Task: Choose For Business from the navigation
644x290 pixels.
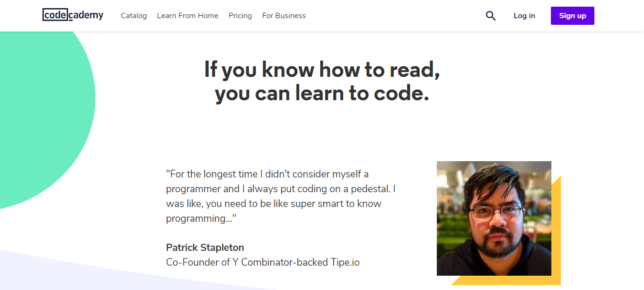Action: click(x=284, y=16)
